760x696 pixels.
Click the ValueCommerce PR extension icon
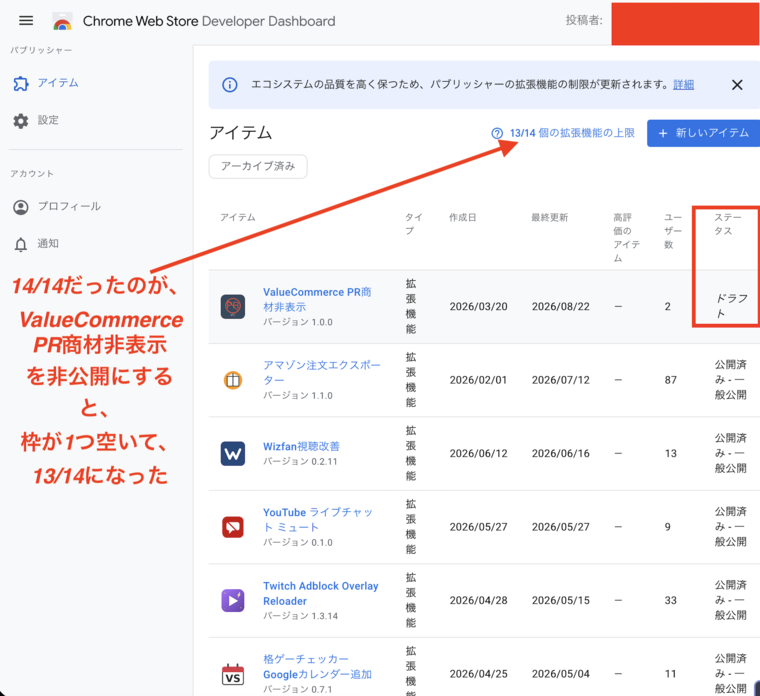click(x=233, y=306)
